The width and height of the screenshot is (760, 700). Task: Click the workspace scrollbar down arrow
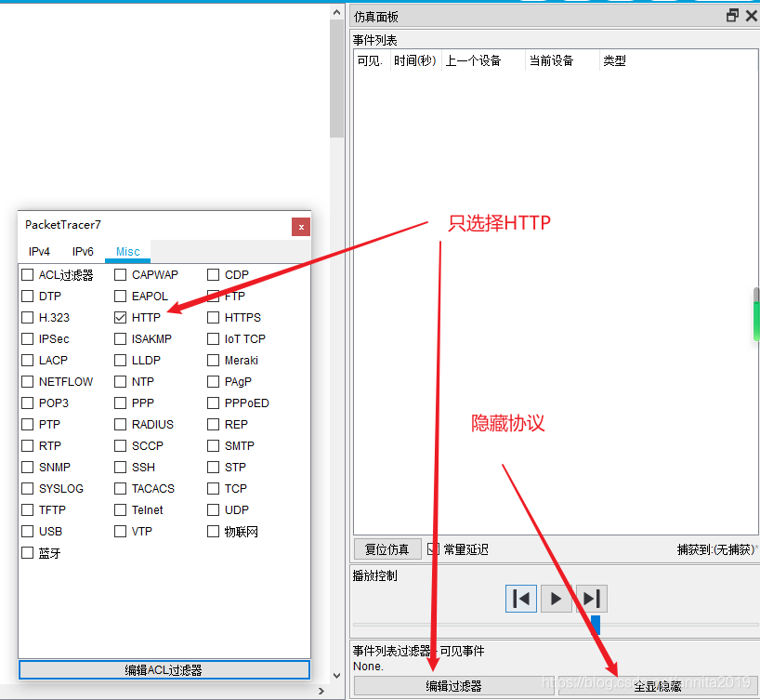point(337,675)
